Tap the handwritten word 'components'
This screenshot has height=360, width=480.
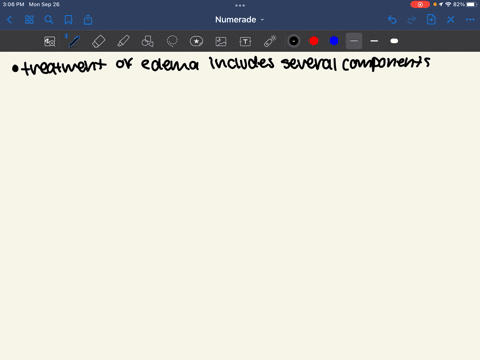click(386, 63)
